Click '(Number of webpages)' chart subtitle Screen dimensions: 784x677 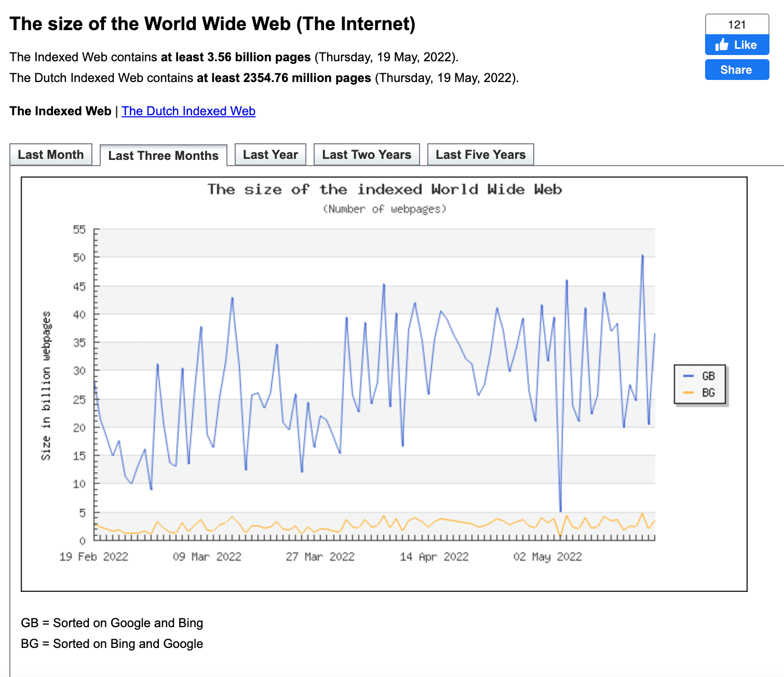click(384, 209)
